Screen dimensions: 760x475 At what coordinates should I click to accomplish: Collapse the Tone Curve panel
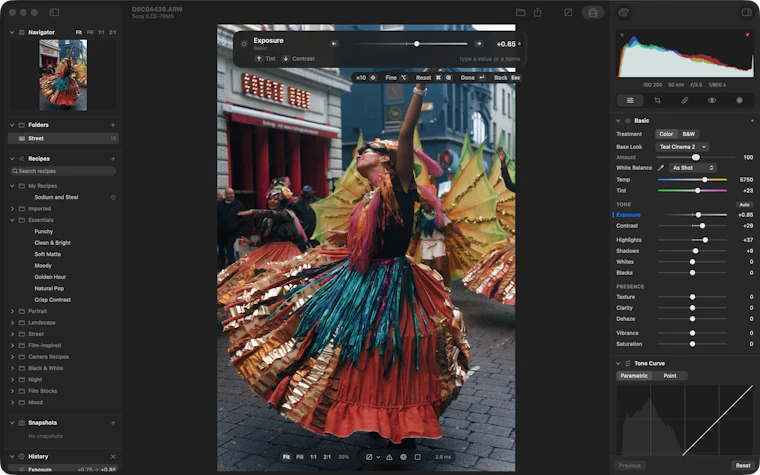point(618,364)
